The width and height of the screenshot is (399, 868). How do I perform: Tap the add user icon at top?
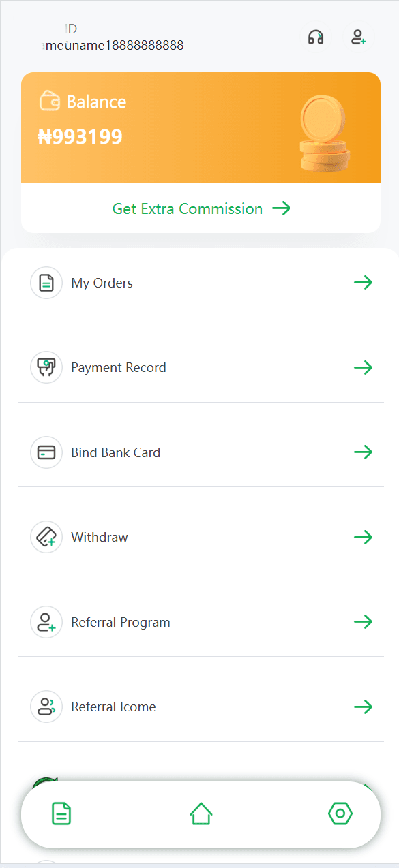coord(358,37)
